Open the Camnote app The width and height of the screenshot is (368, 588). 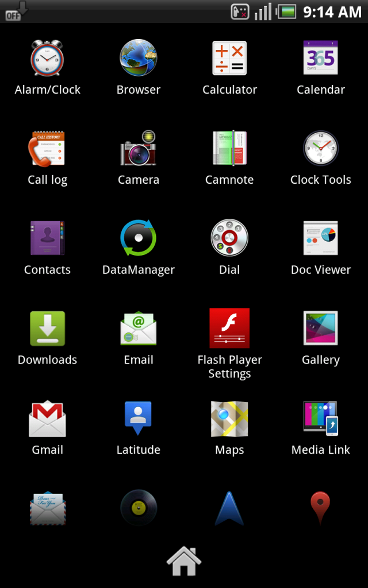point(229,148)
